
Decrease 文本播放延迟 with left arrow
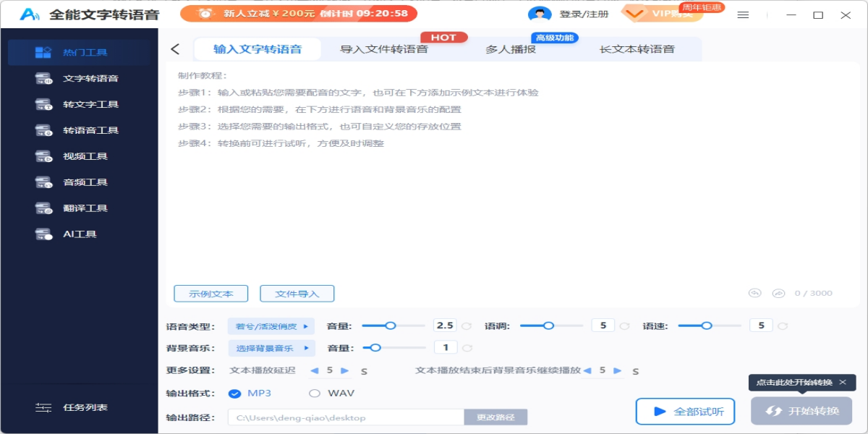tap(314, 370)
